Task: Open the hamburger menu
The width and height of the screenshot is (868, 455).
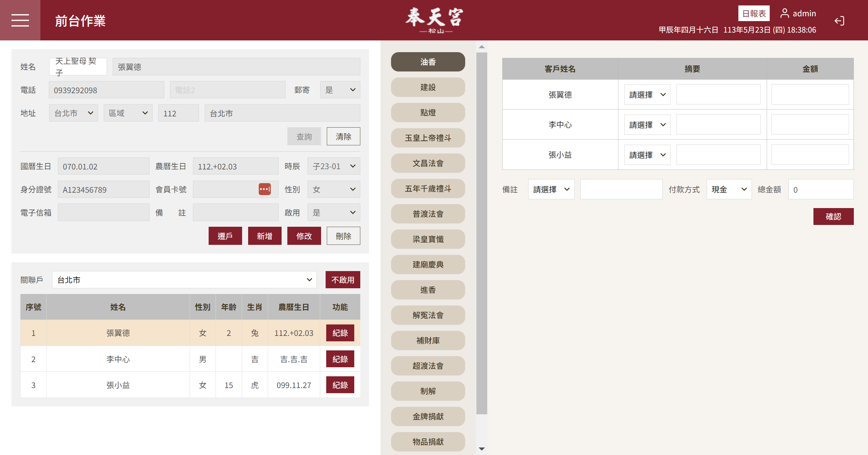Action: click(x=20, y=20)
